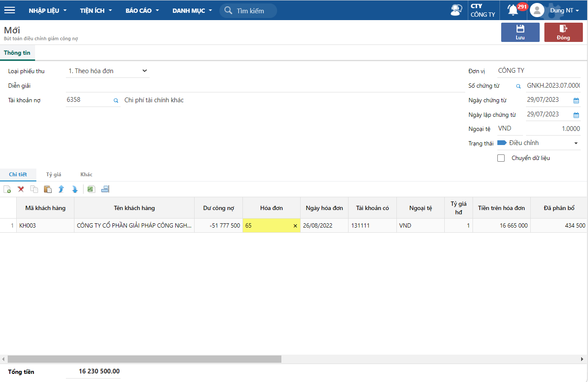Click the Excel export icon

point(91,189)
